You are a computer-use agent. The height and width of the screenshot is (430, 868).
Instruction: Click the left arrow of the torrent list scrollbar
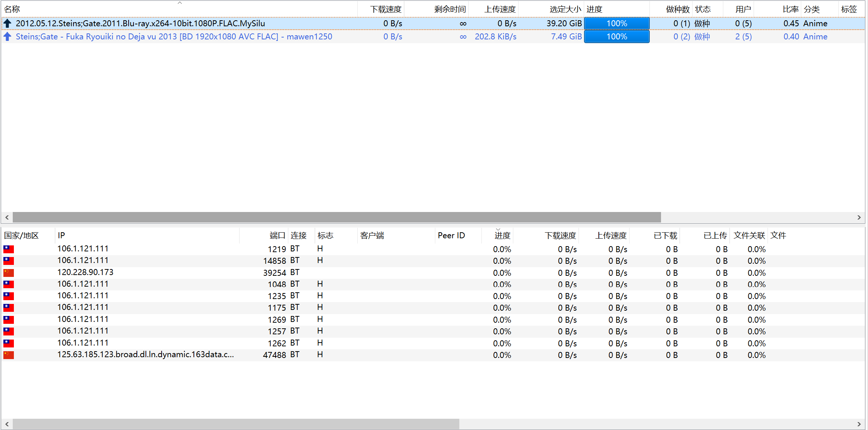tap(7, 217)
